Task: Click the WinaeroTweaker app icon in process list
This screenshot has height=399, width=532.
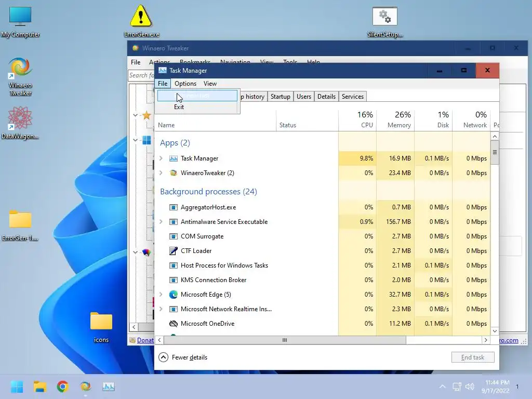Action: 174,173
